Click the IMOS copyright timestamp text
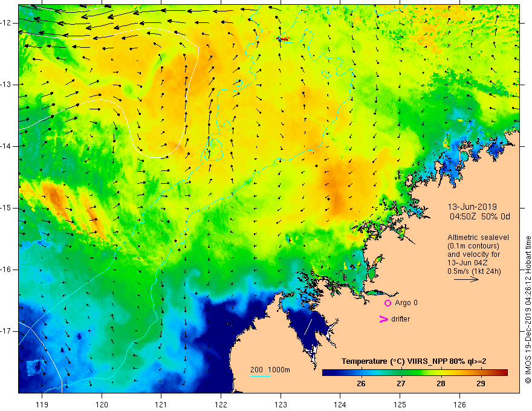The height and width of the screenshot is (411, 532). point(528,309)
